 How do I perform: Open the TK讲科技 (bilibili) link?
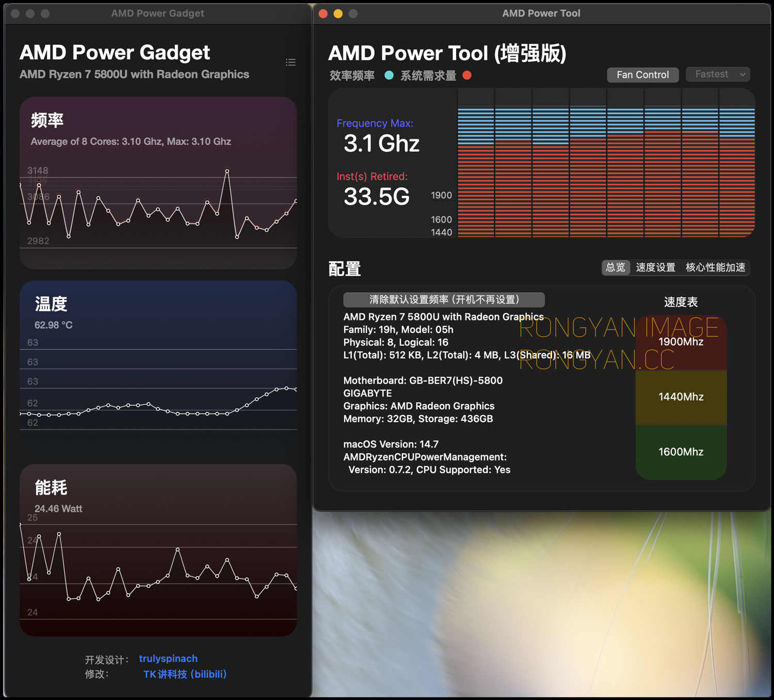(185, 674)
